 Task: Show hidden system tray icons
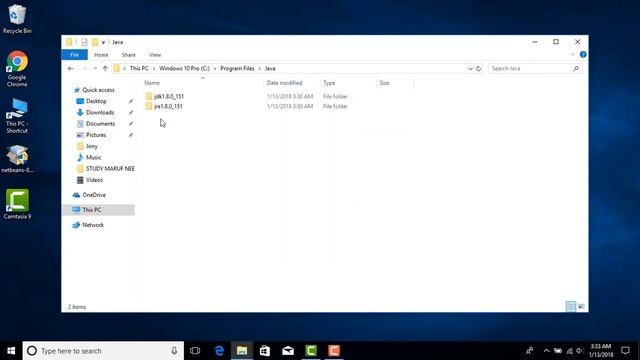tap(546, 351)
